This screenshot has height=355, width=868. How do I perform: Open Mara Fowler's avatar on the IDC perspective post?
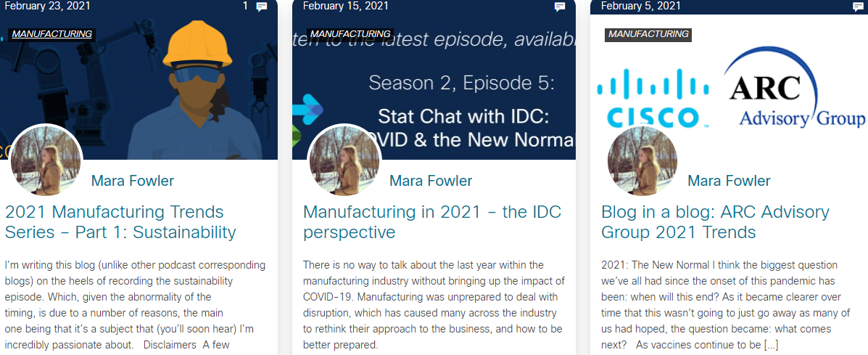344,161
